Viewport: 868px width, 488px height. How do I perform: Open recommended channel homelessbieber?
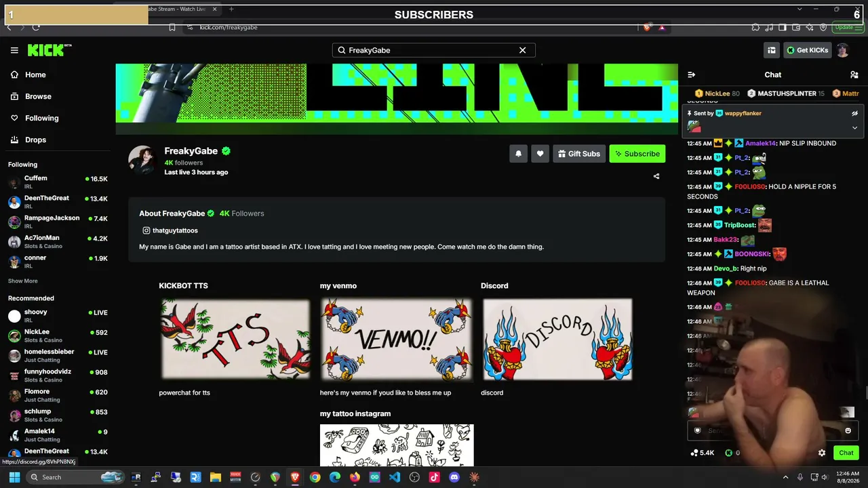coord(58,356)
